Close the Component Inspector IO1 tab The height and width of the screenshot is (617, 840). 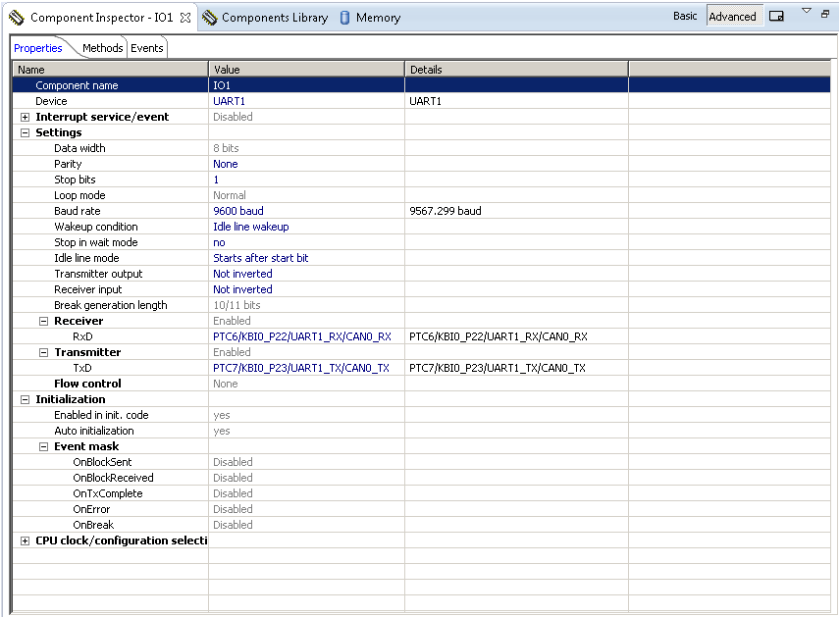185,18
